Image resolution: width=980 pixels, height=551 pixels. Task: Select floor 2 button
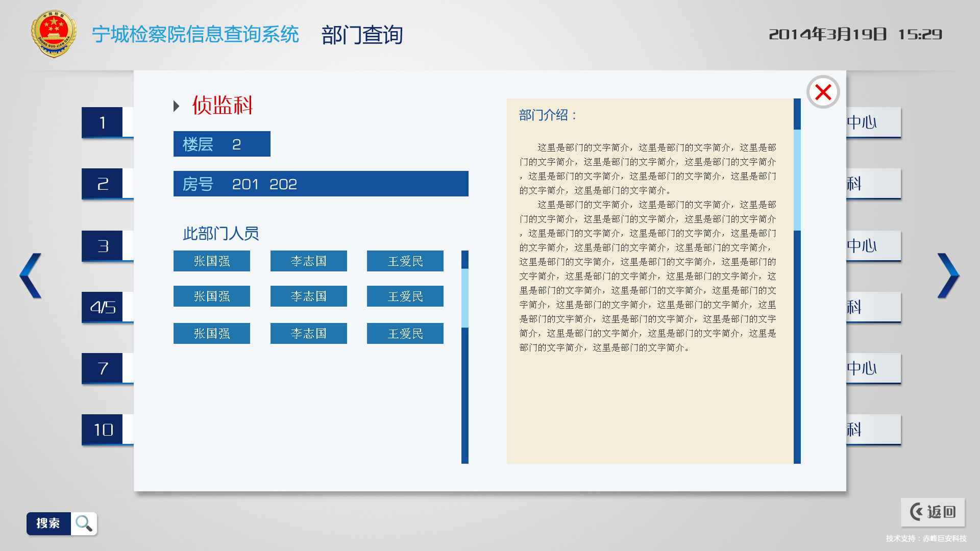103,184
